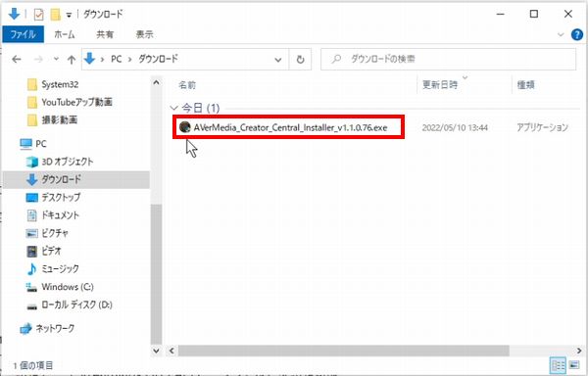The height and width of the screenshot is (376, 588).
Task: Expand the ribbon using the chevron
Action: point(561,35)
